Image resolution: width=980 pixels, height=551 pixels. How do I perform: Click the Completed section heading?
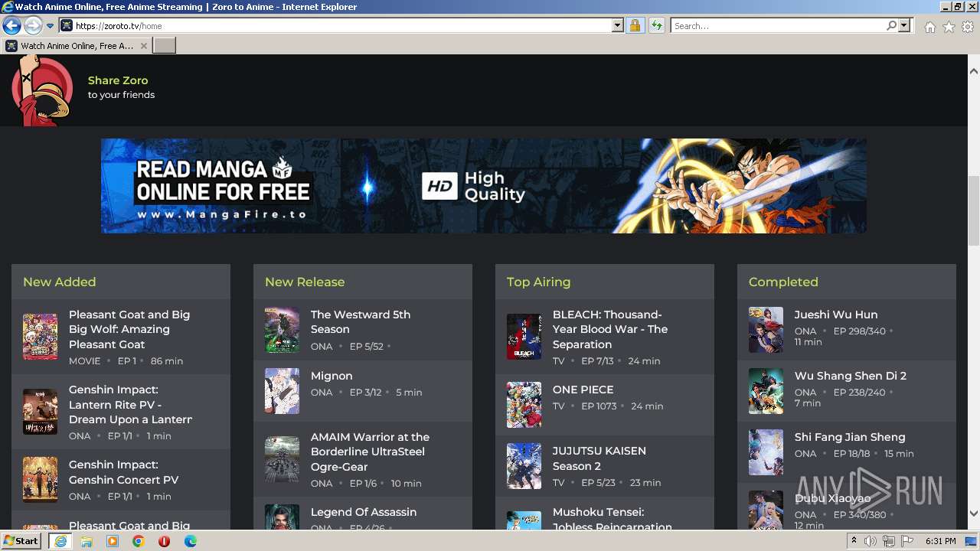[x=783, y=282]
